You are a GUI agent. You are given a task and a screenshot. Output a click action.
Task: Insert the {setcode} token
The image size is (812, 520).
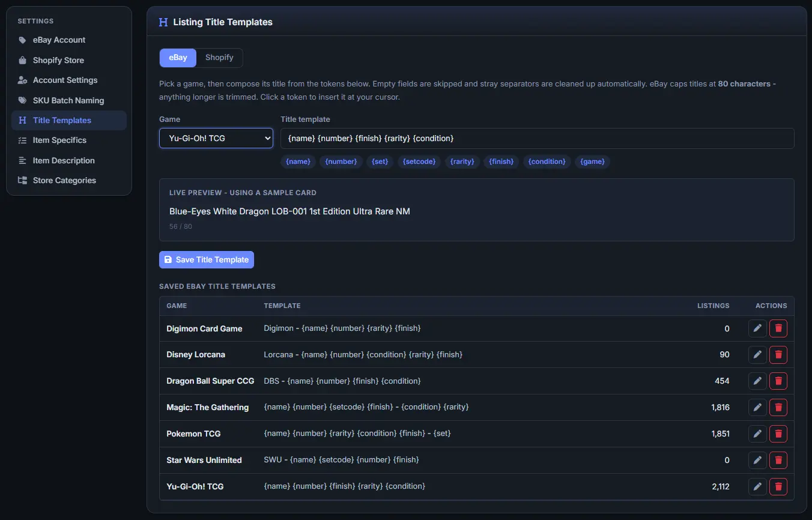coord(419,162)
